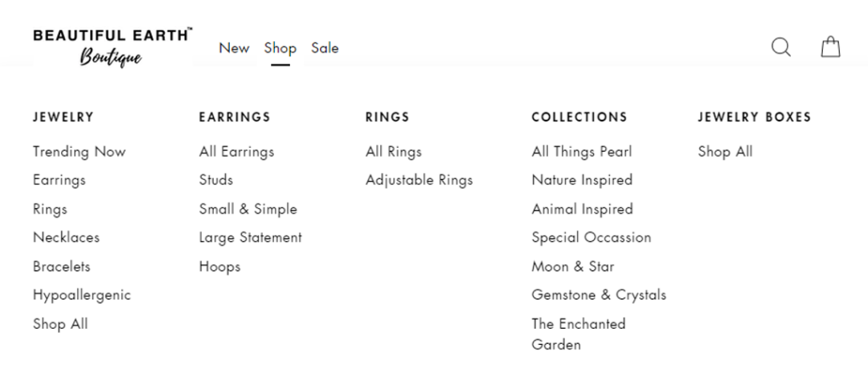Select Large Statement earrings
Image resolution: width=868 pixels, height=389 pixels.
click(250, 237)
